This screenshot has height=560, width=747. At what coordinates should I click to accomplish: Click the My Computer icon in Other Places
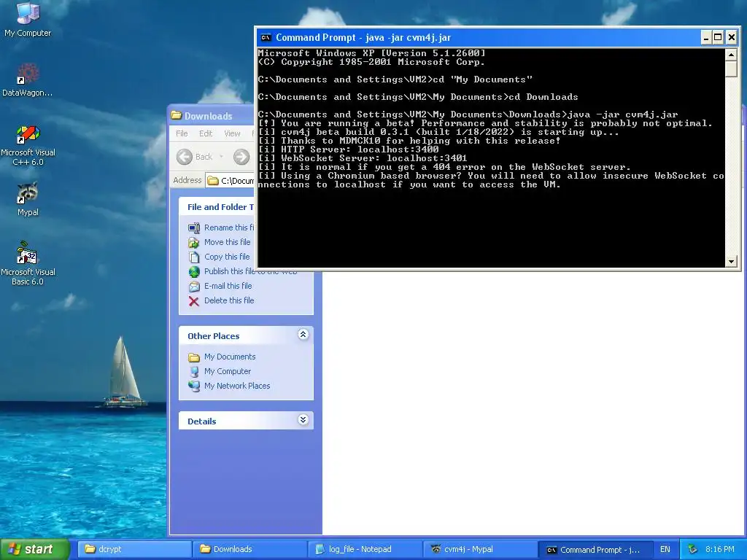[x=194, y=371]
